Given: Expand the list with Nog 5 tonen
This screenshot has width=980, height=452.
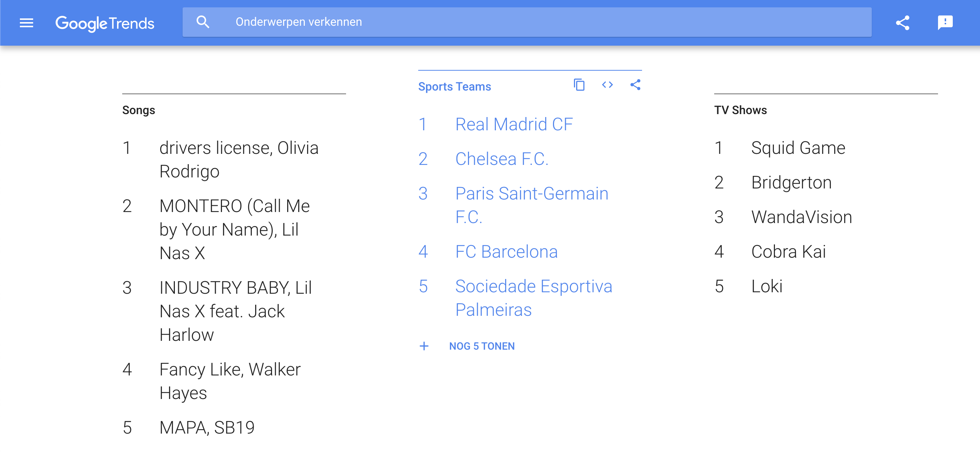Looking at the screenshot, I should (482, 346).
